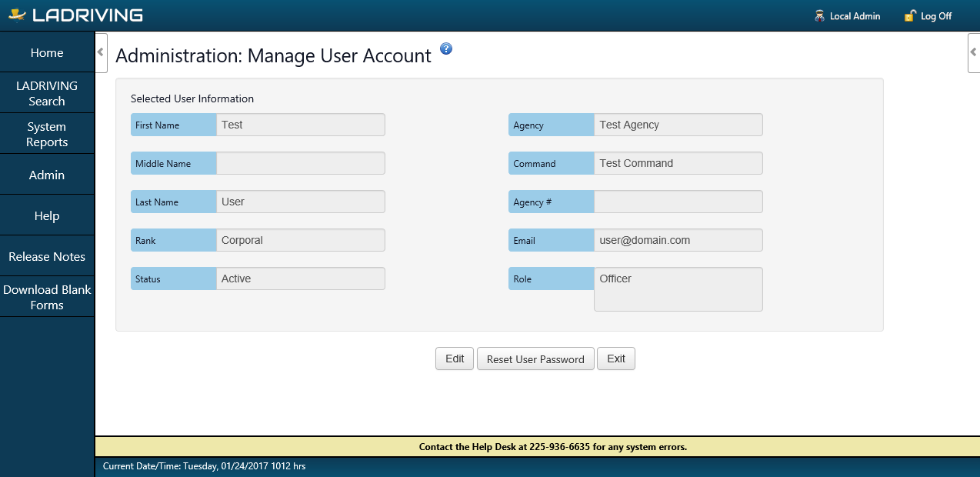Click the blue help question mark icon
Image resolution: width=980 pixels, height=477 pixels.
click(x=446, y=49)
